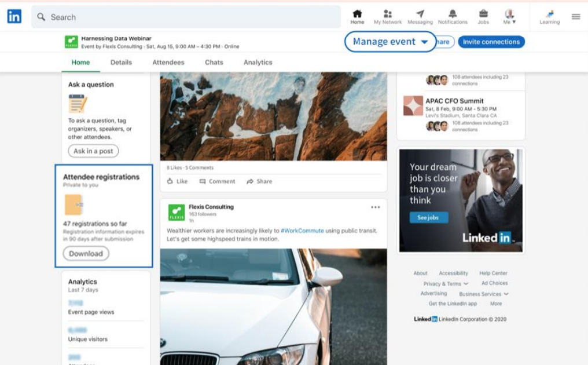Open the event Analytics tab

(258, 63)
